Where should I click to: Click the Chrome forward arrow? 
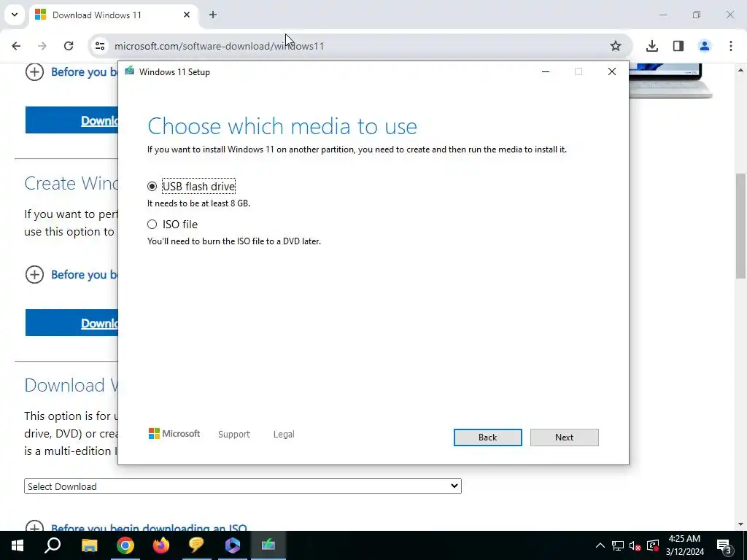42,46
